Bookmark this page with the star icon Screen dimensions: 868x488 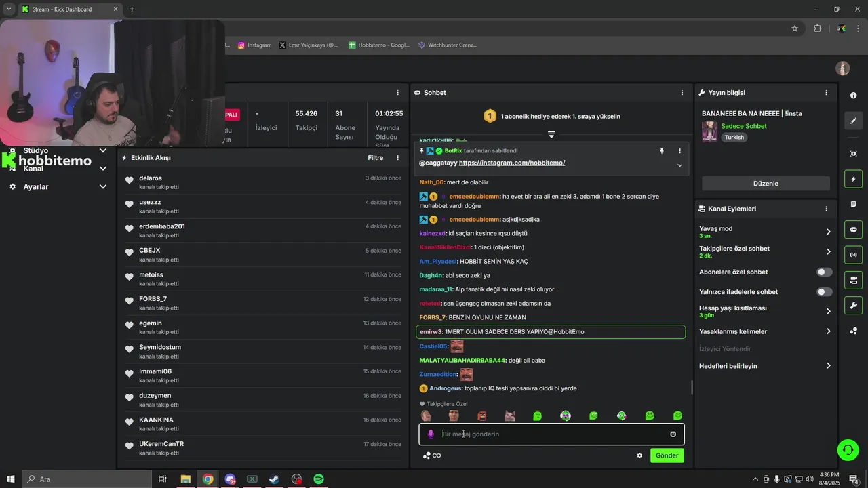795,28
